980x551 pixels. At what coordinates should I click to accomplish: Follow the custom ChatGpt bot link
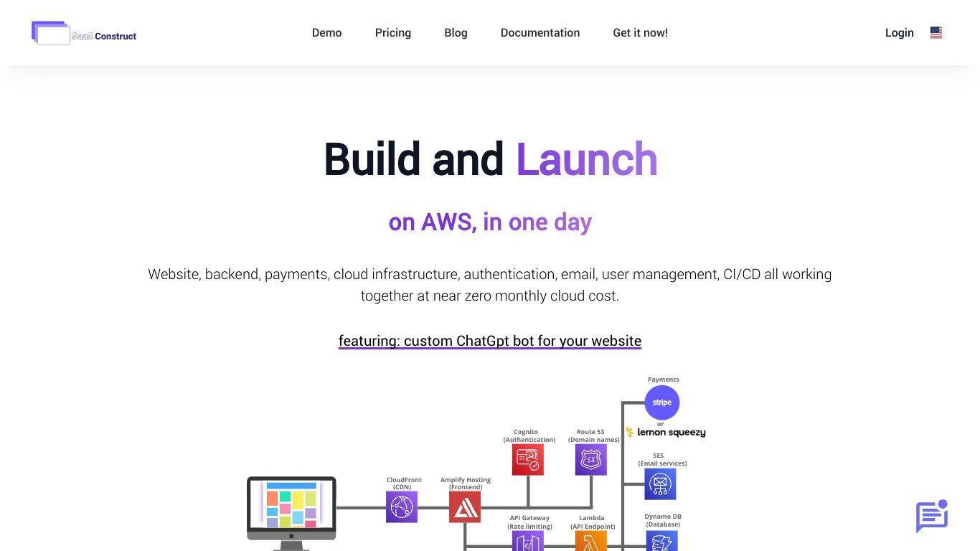(490, 341)
